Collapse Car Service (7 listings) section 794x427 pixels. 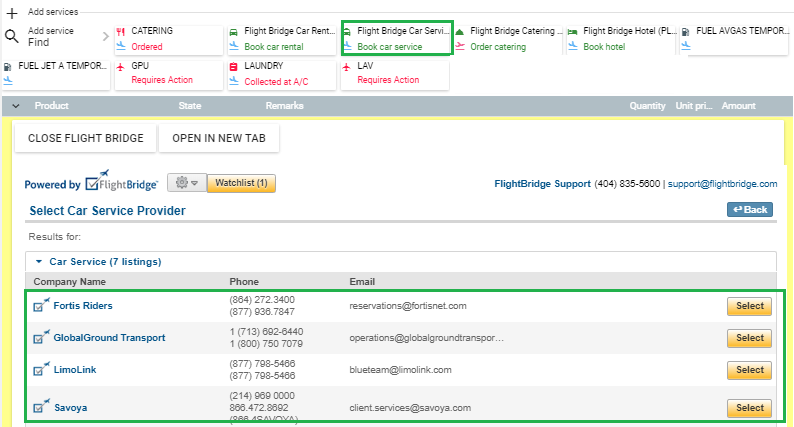point(38,262)
